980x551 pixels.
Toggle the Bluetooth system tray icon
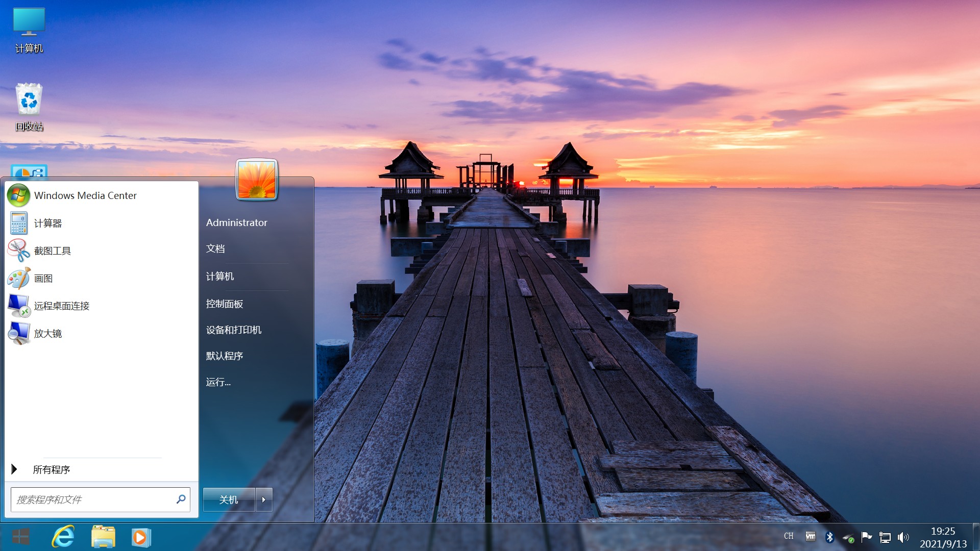pyautogui.click(x=830, y=537)
